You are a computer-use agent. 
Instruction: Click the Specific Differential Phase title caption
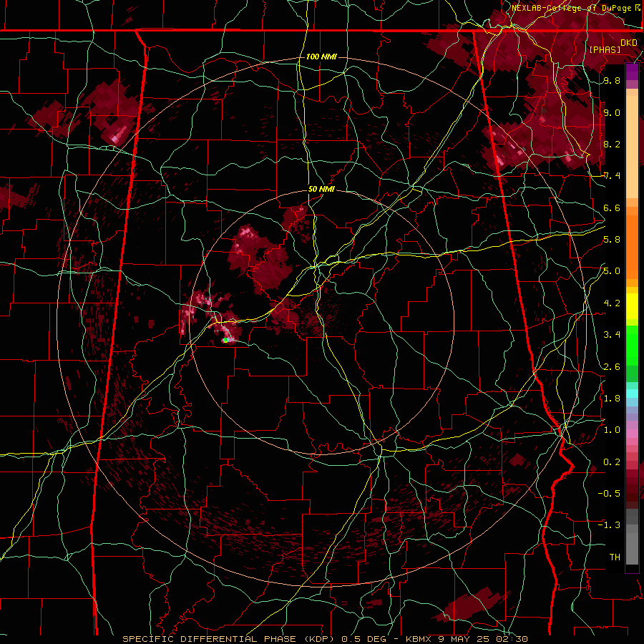click(326, 639)
